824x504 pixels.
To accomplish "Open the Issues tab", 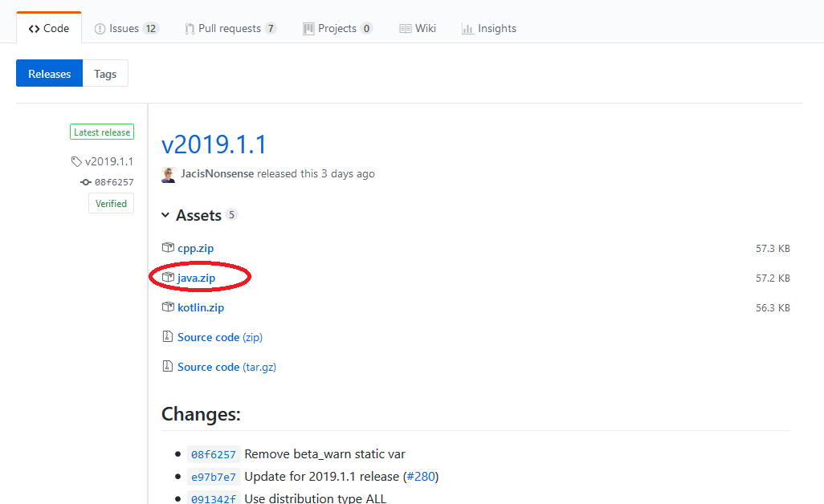I will pyautogui.click(x=126, y=28).
